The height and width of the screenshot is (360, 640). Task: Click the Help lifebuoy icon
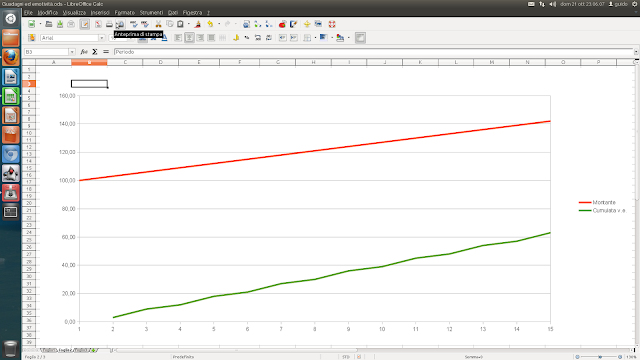click(332, 24)
